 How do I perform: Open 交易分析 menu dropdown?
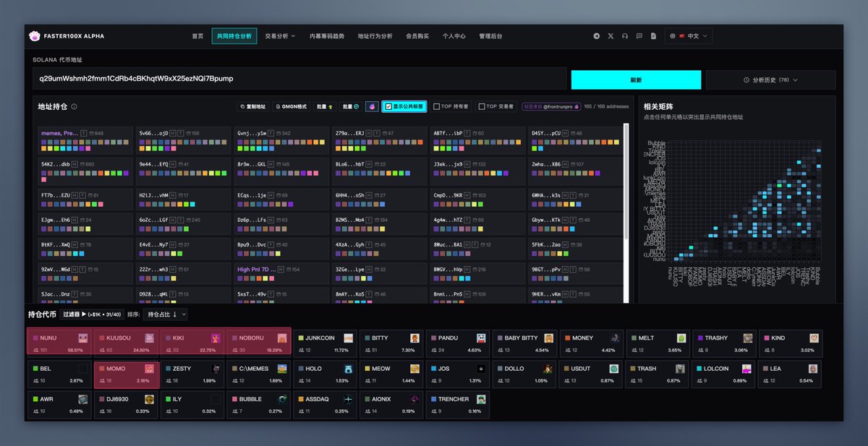[x=280, y=35]
